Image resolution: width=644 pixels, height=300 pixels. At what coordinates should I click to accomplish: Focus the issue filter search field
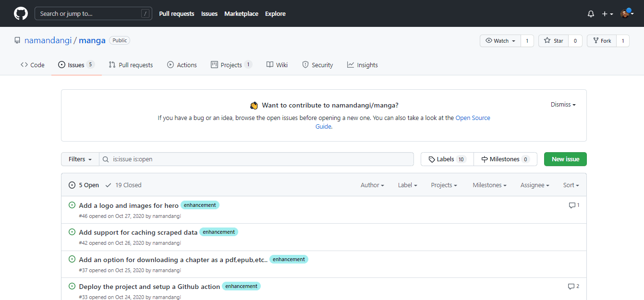(x=259, y=159)
